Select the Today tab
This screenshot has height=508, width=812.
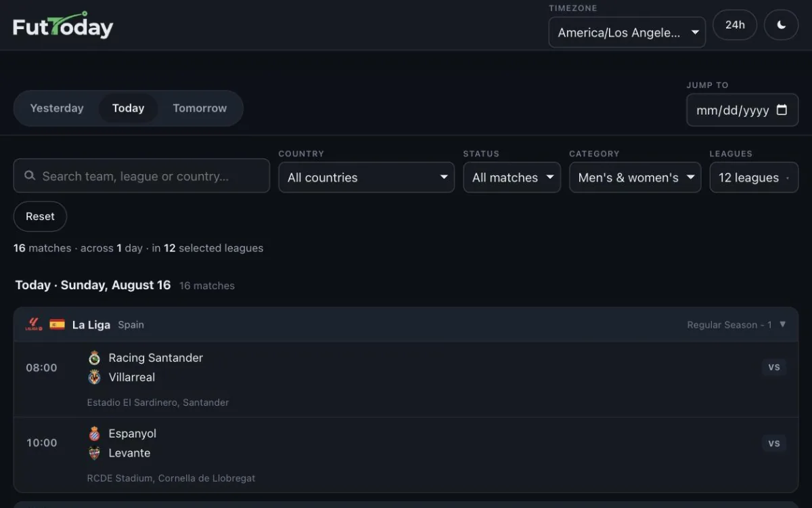[x=128, y=108]
